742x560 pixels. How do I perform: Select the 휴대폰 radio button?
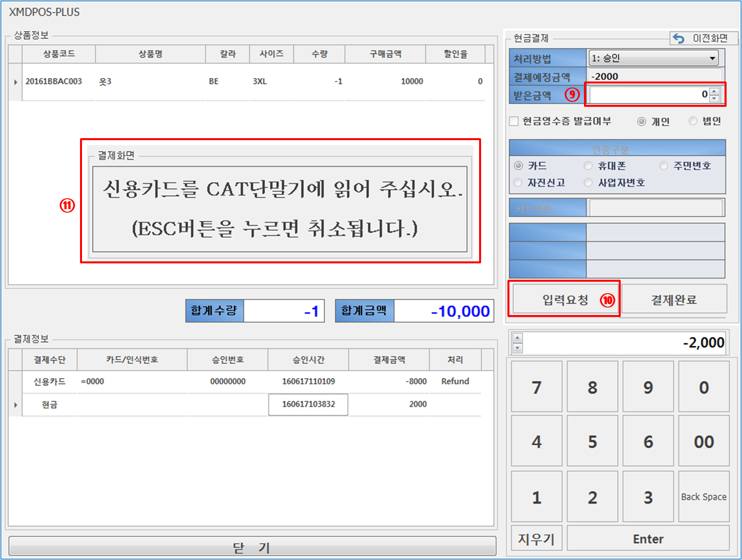click(588, 165)
